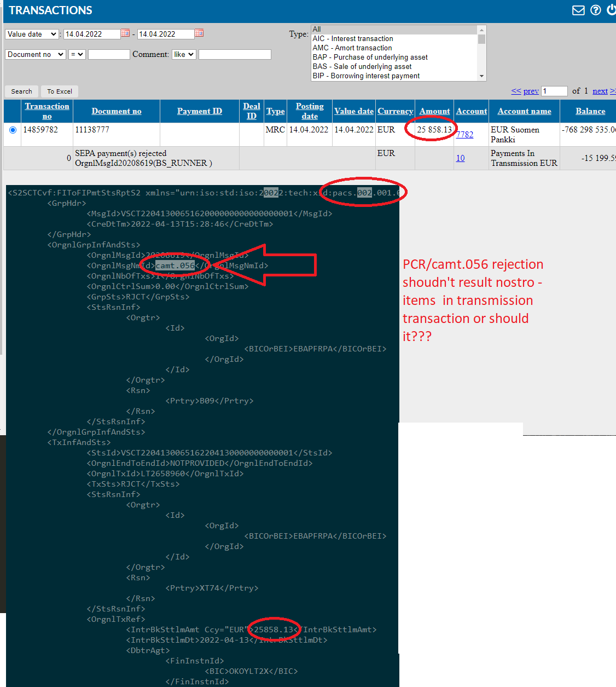Select transaction 14859782 radio button
The height and width of the screenshot is (687, 616).
tap(13, 130)
